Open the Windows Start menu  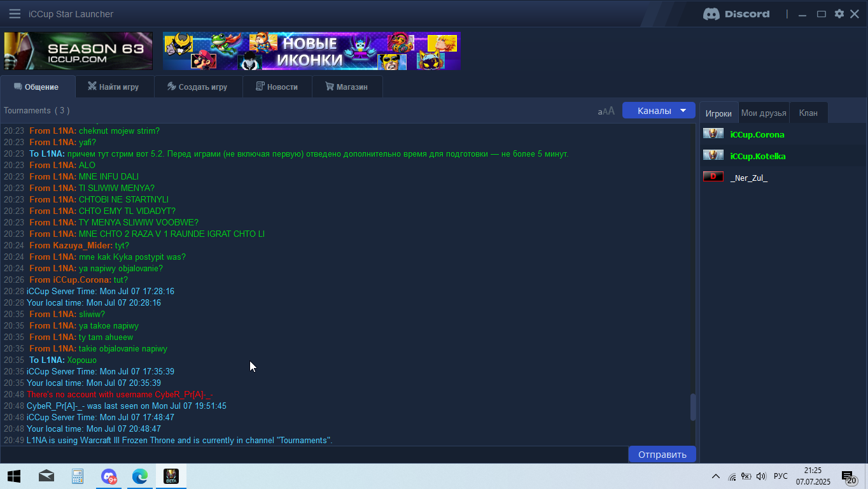pos(14,476)
